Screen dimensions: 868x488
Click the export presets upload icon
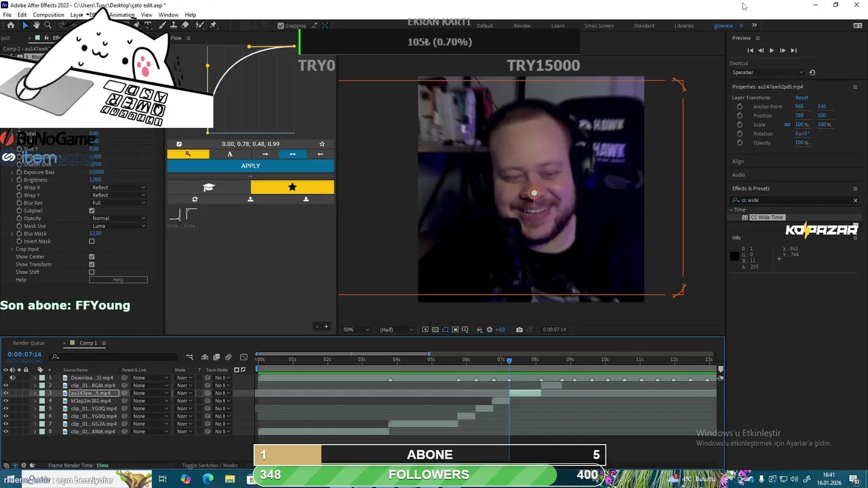(x=250, y=199)
